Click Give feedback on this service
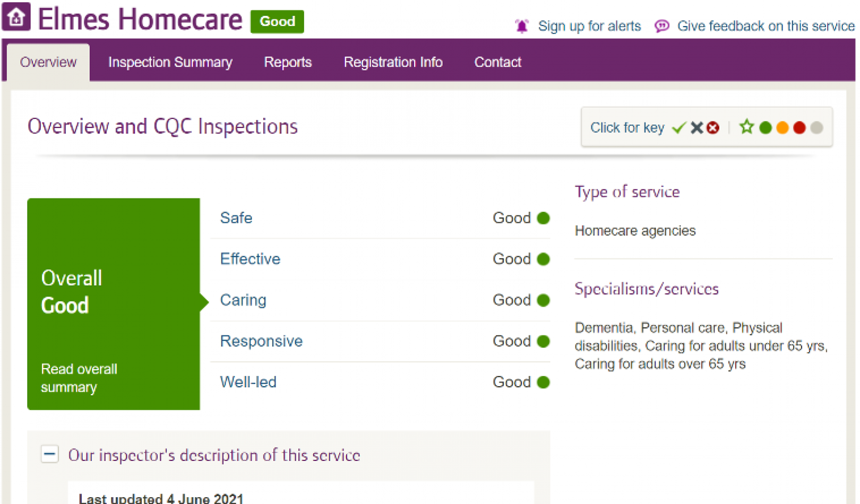The image size is (860, 504). click(766, 26)
